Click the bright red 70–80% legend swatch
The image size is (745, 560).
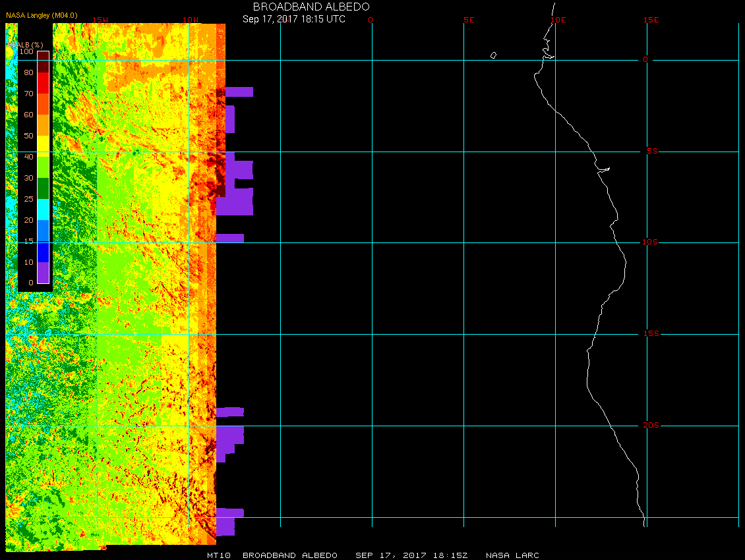(x=43, y=82)
